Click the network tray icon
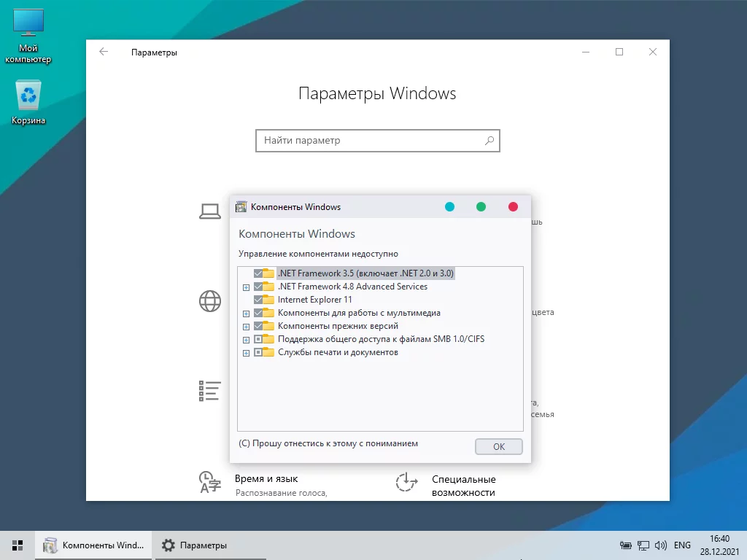Image resolution: width=747 pixels, height=560 pixels. pos(643,545)
